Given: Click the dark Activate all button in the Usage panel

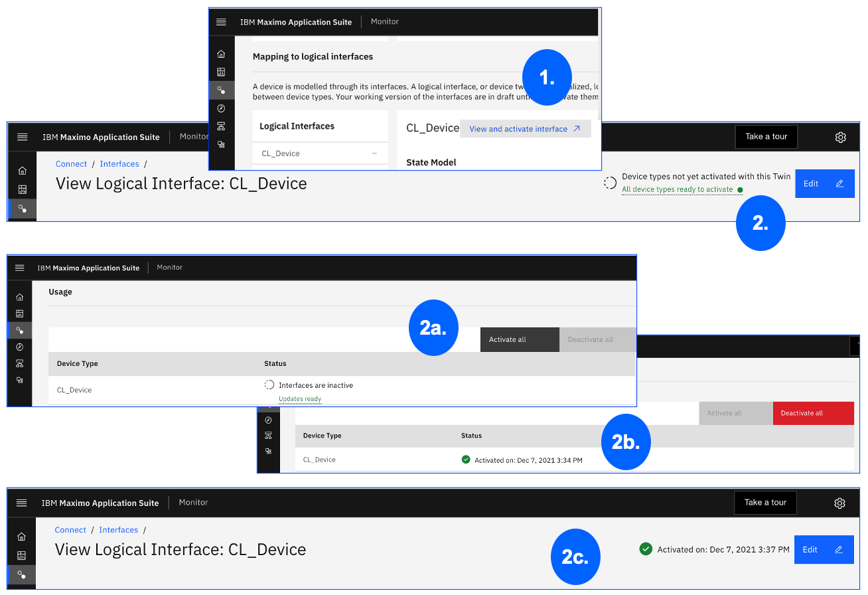Looking at the screenshot, I should (x=520, y=339).
